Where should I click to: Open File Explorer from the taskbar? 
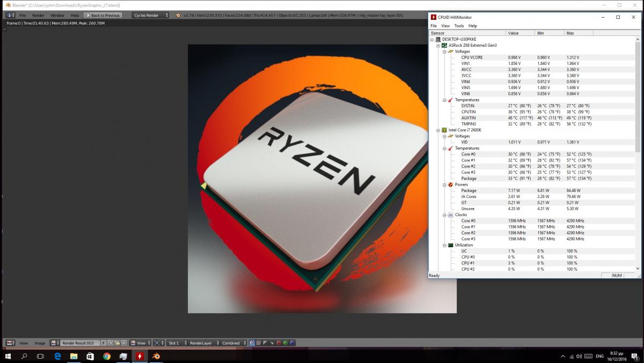pos(74,356)
